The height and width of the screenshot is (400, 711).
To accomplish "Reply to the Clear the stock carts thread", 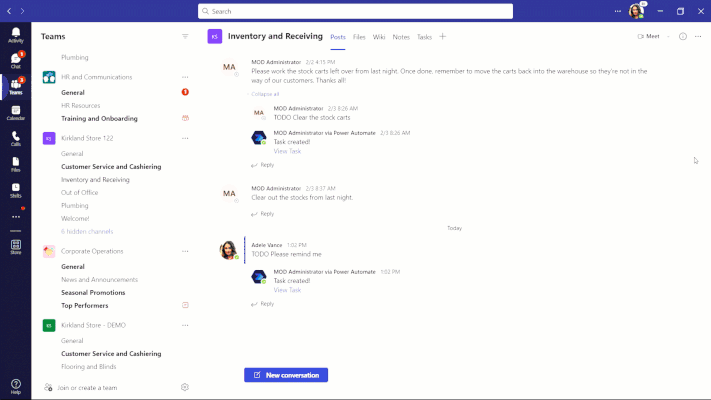I will click(x=263, y=165).
